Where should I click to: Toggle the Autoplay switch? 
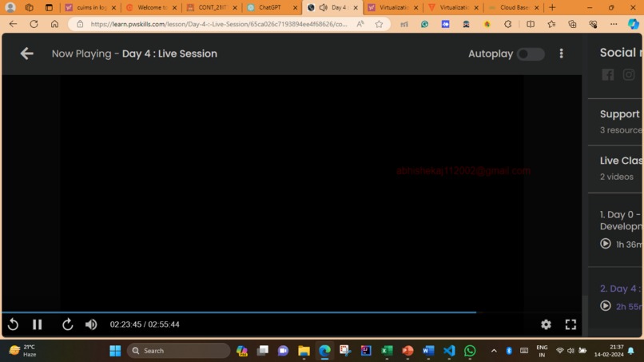(531, 54)
